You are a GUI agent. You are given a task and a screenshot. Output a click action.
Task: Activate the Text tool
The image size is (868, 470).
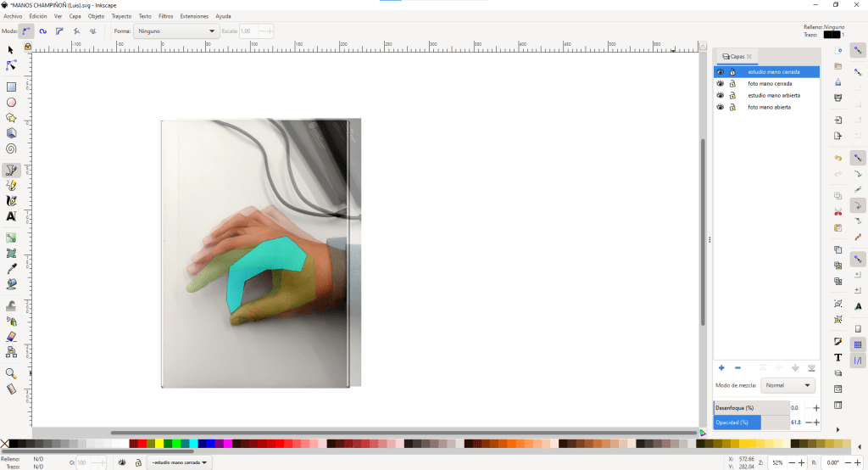click(12, 216)
